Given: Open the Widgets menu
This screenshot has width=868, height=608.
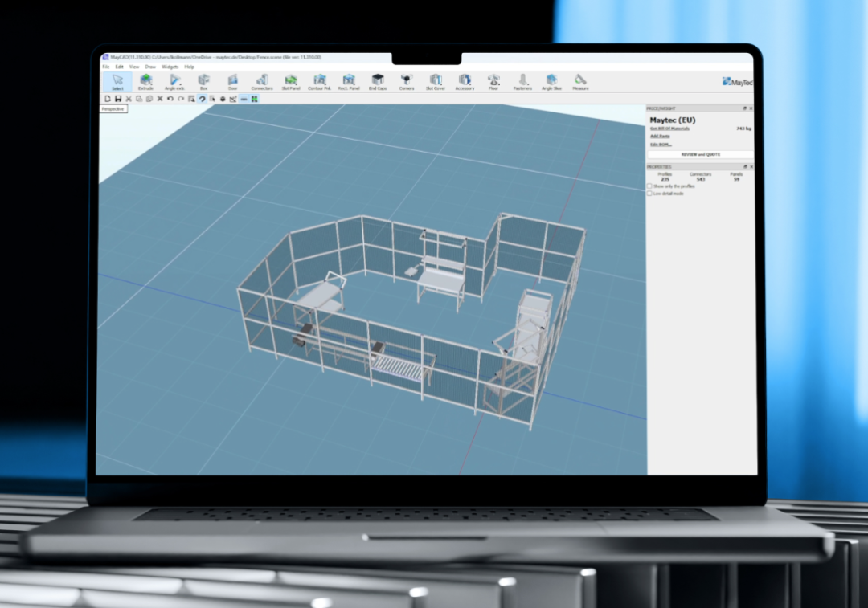Looking at the screenshot, I should pyautogui.click(x=170, y=67).
